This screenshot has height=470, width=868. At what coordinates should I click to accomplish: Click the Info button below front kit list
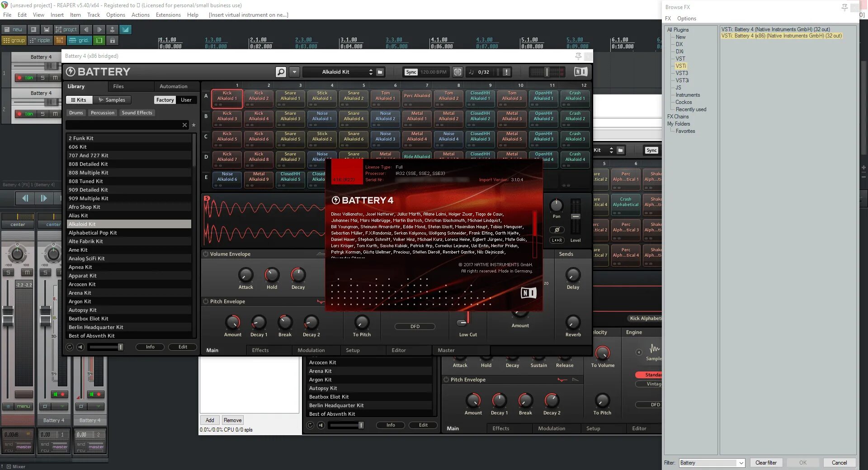tap(150, 347)
